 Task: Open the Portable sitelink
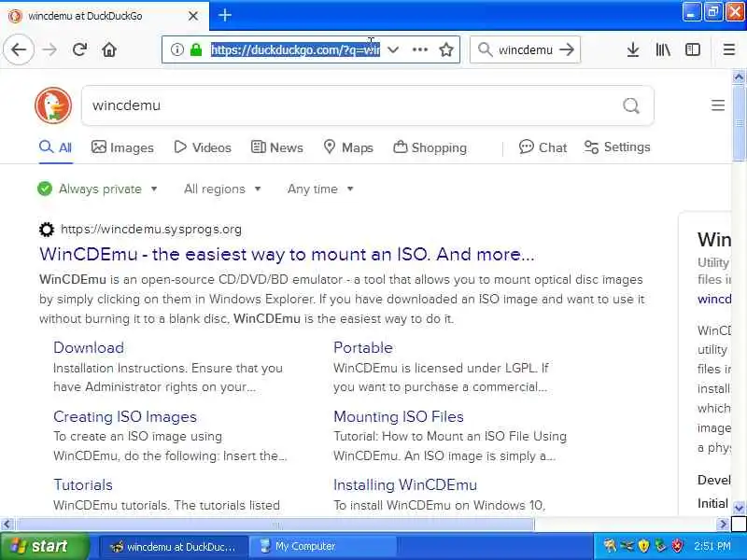point(363,347)
